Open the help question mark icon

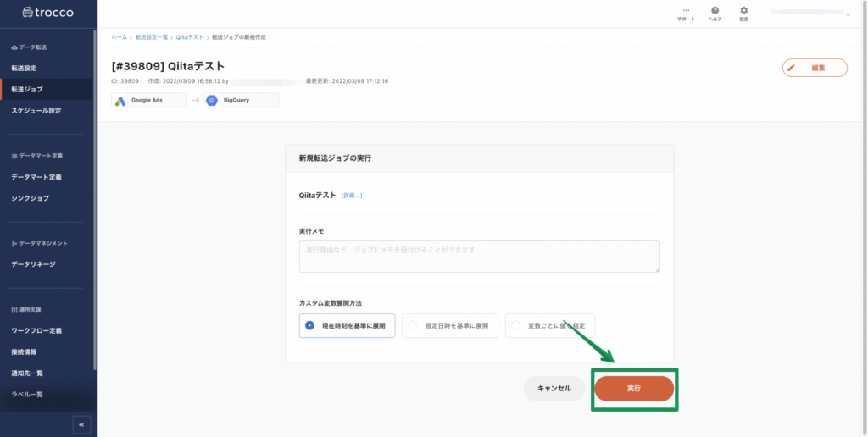tap(715, 11)
